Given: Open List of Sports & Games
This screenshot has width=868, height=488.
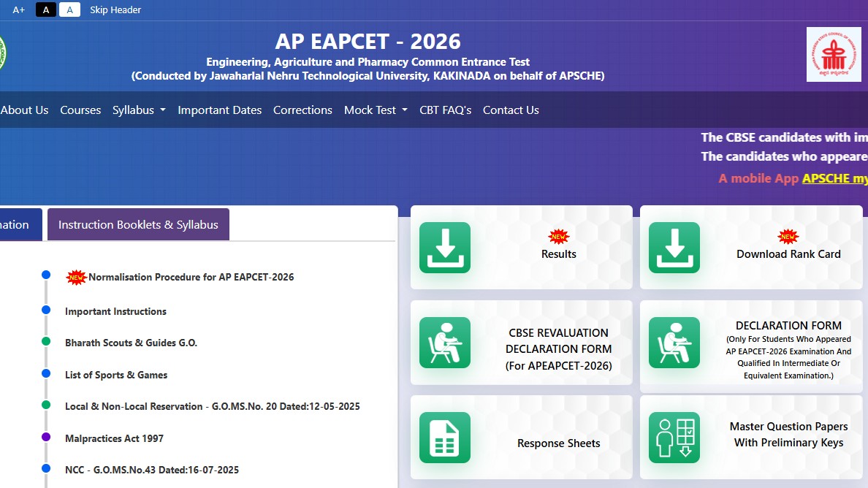Looking at the screenshot, I should [116, 375].
